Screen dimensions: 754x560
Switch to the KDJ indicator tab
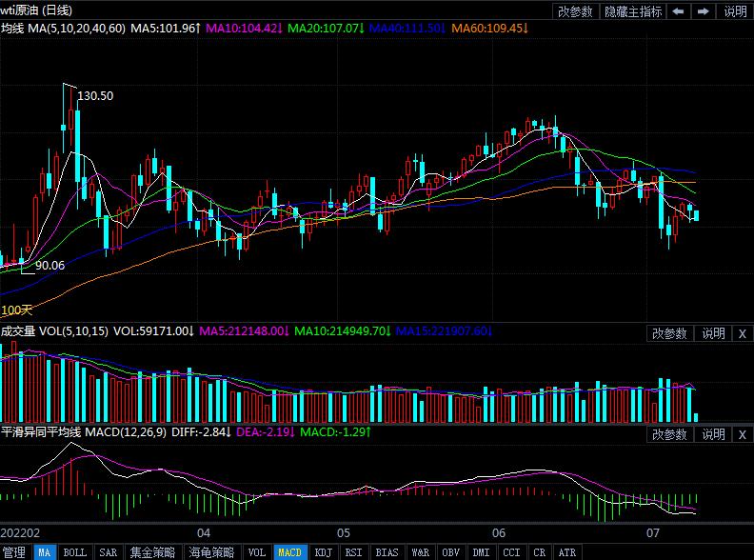pyautogui.click(x=323, y=552)
